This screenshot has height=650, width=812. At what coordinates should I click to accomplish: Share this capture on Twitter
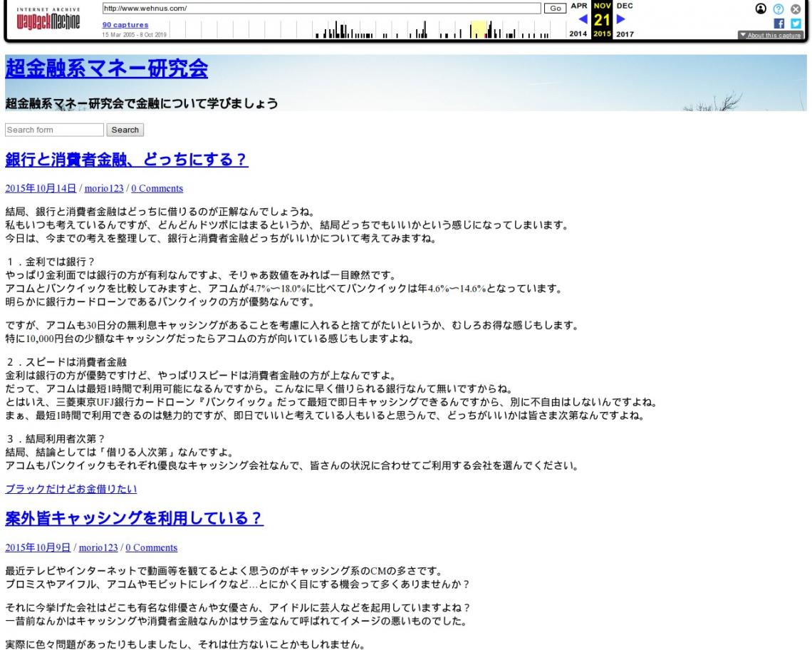pyautogui.click(x=796, y=24)
